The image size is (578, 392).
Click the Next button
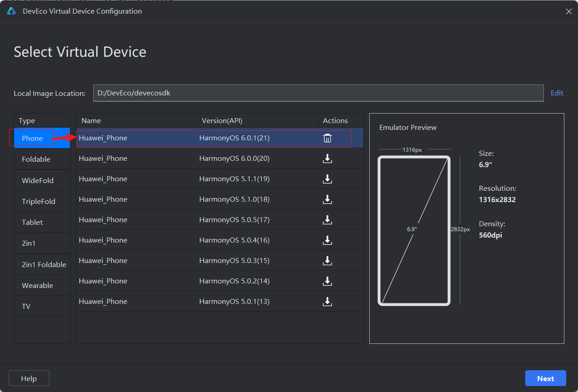545,378
